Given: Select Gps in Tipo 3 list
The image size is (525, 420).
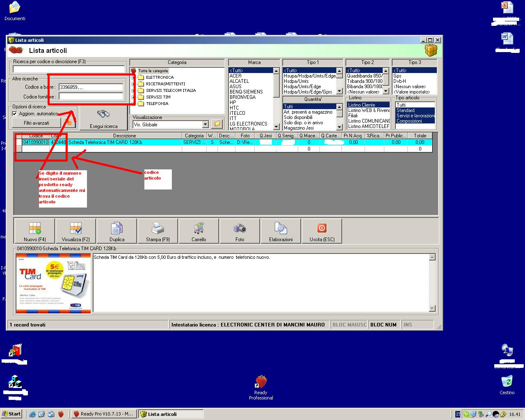Looking at the screenshot, I should [397, 76].
